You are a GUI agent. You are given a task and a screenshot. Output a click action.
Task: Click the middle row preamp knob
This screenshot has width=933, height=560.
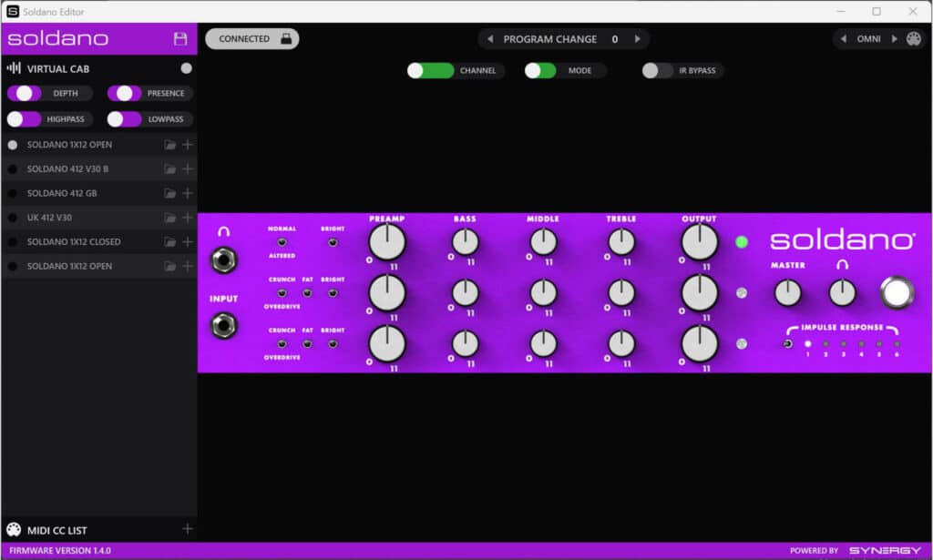pos(387,293)
